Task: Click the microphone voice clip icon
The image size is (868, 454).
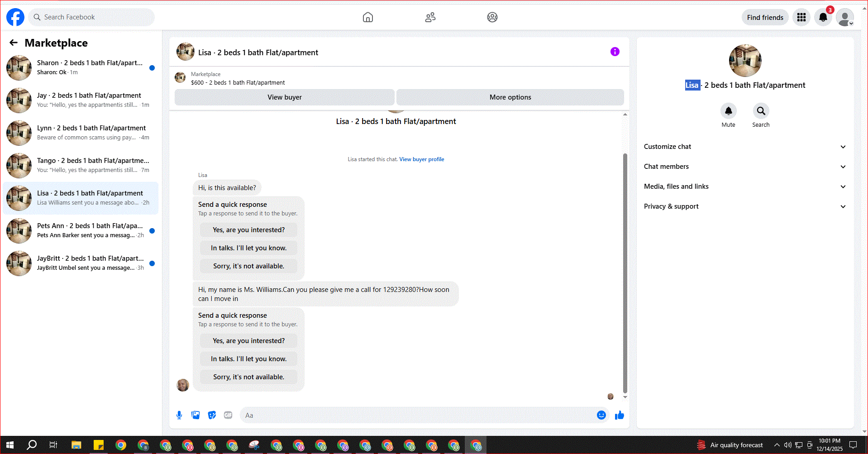Action: pyautogui.click(x=179, y=415)
